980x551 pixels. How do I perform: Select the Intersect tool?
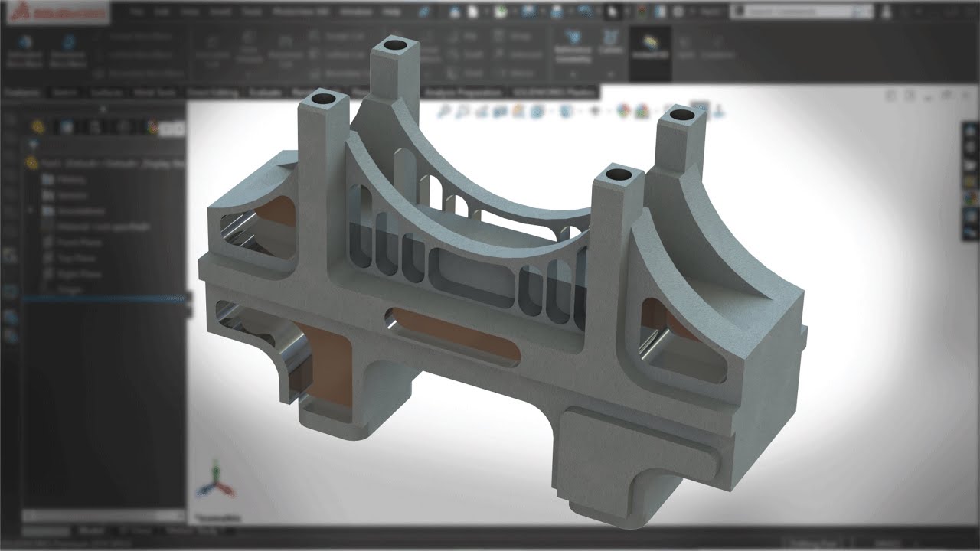pyautogui.click(x=518, y=54)
